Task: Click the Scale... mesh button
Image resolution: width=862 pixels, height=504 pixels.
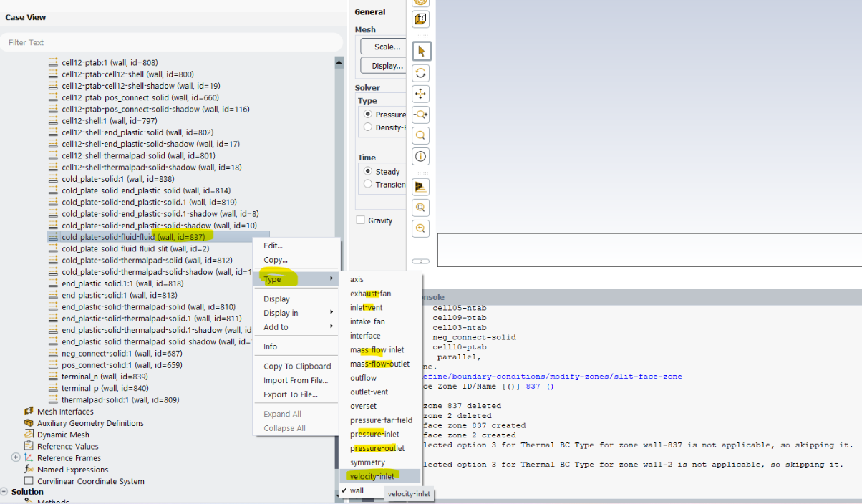Action: [387, 47]
